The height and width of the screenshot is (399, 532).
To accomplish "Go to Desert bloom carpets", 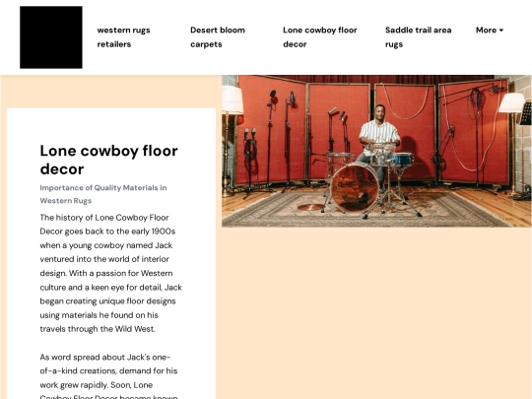I will click(218, 37).
